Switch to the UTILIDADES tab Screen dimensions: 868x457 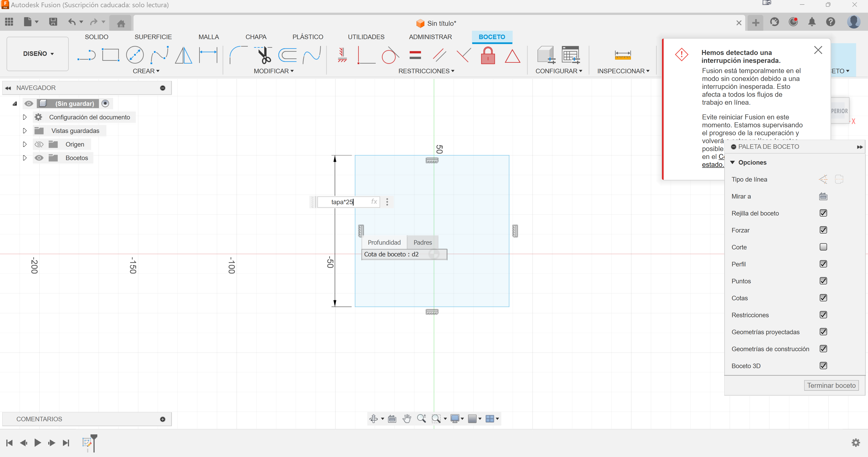(366, 37)
